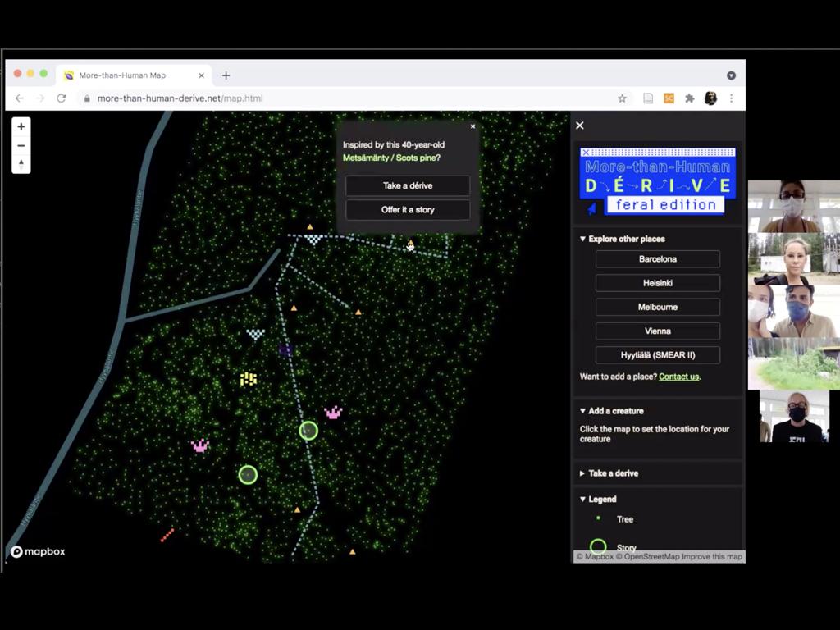
Task: Select the video of the unmasked blonde woman
Action: [794, 259]
